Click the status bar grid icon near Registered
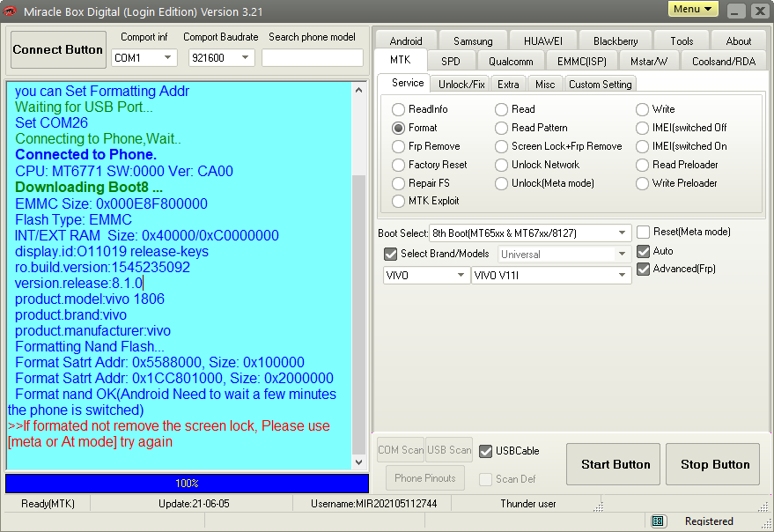Viewport: 774px width, 532px height. 657,521
